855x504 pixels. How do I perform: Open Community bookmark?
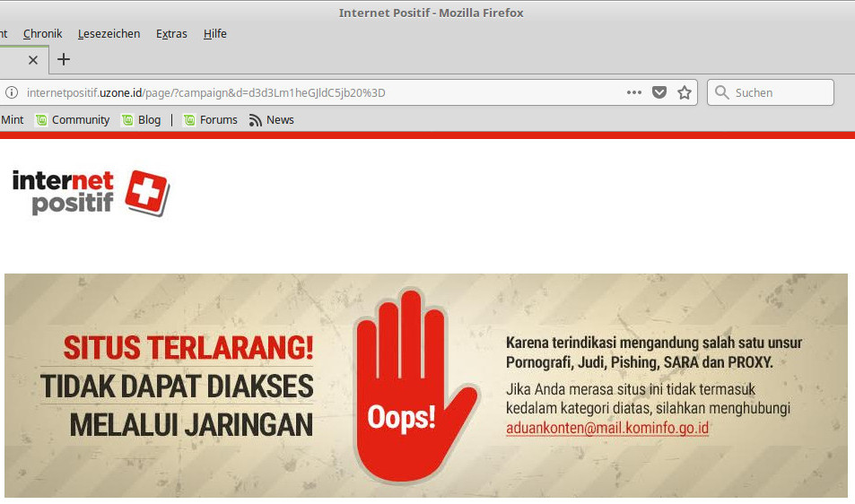73,120
